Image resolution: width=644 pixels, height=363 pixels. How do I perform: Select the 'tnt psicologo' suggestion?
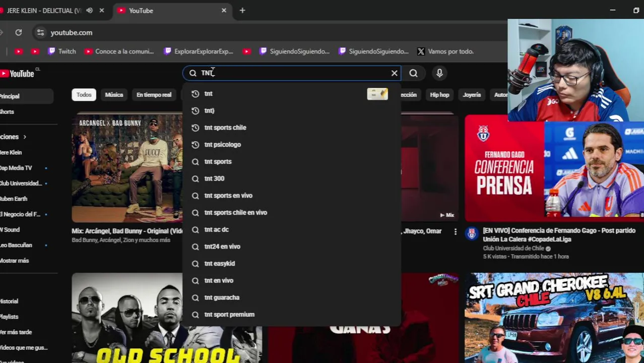coord(292,145)
